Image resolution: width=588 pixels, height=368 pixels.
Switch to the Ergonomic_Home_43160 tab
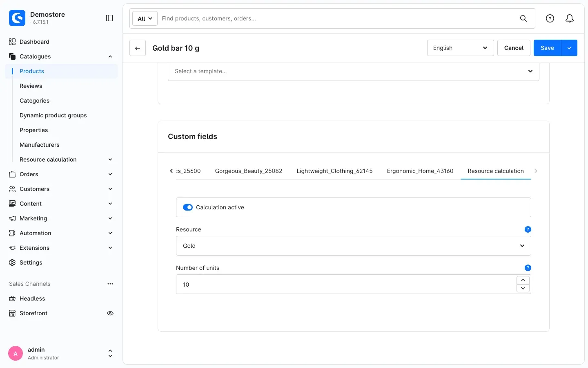(420, 171)
